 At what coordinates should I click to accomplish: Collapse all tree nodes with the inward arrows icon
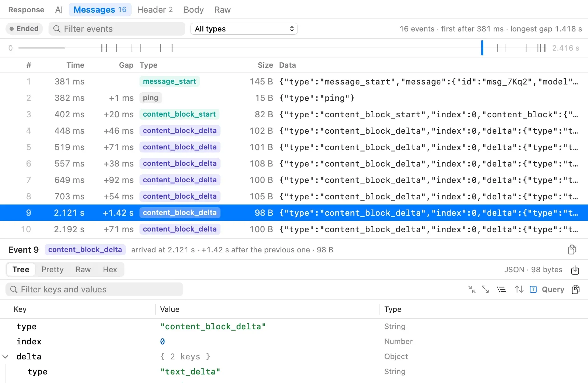[x=472, y=289]
